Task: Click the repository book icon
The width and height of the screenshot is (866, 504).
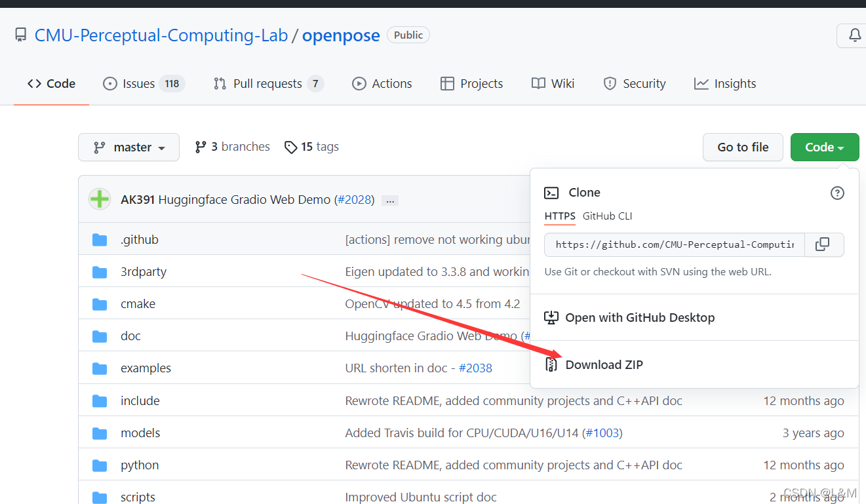Action: [x=20, y=34]
